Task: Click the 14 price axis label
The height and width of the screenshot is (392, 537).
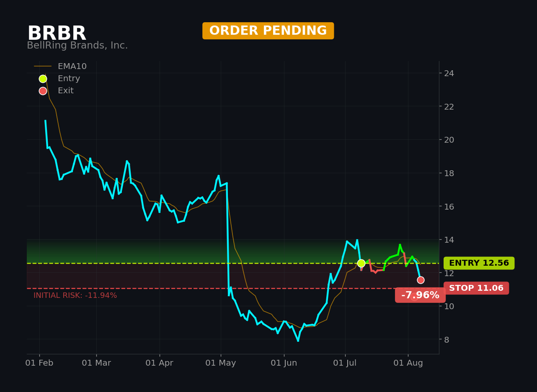Action: click(449, 240)
